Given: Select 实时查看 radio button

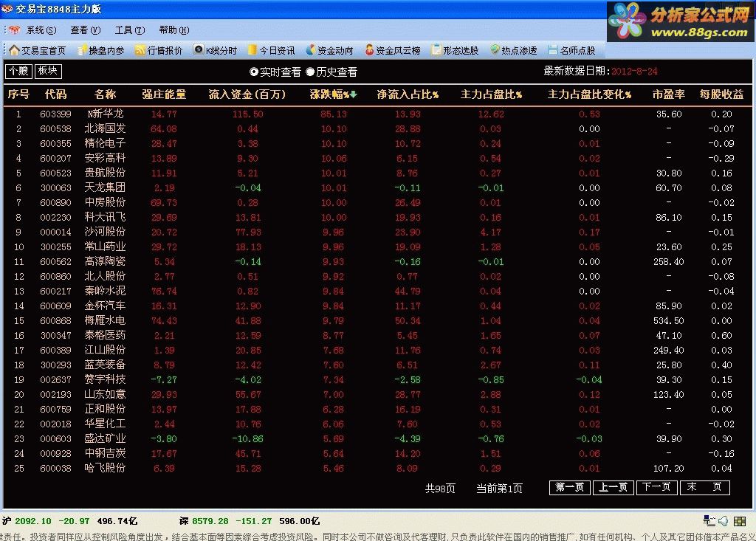Looking at the screenshot, I should tap(254, 72).
